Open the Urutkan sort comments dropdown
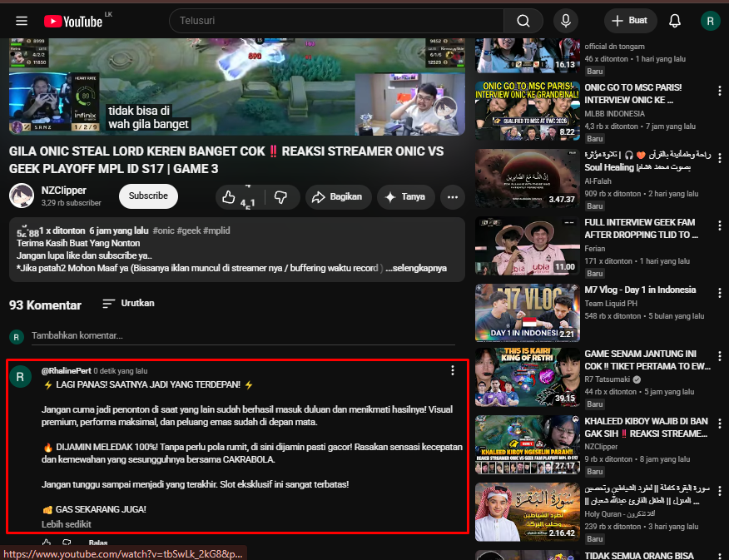 click(x=128, y=303)
